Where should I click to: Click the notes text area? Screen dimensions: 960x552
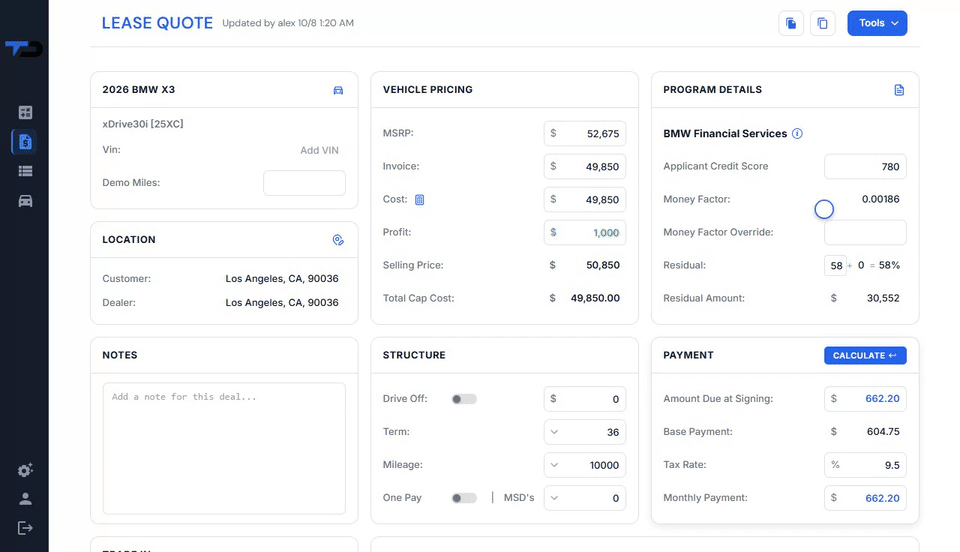[224, 449]
